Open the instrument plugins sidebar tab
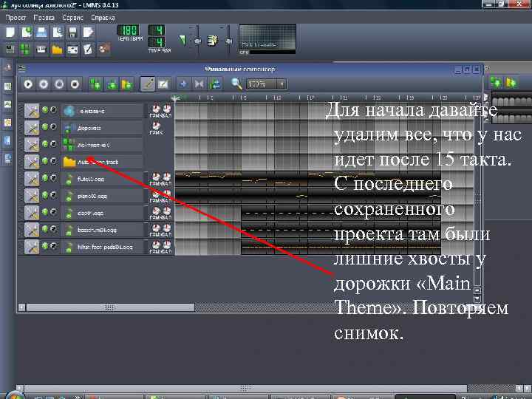This screenshot has width=532, height=399. 7,67
